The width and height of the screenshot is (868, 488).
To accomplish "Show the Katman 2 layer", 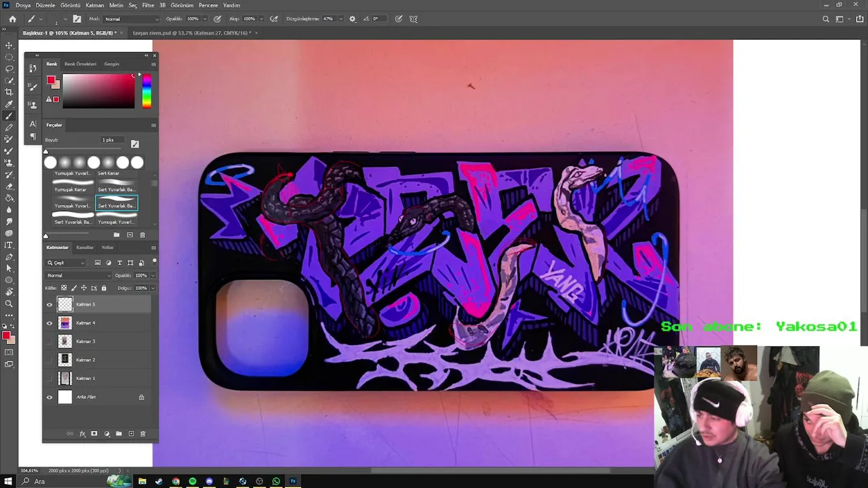I will (x=49, y=360).
